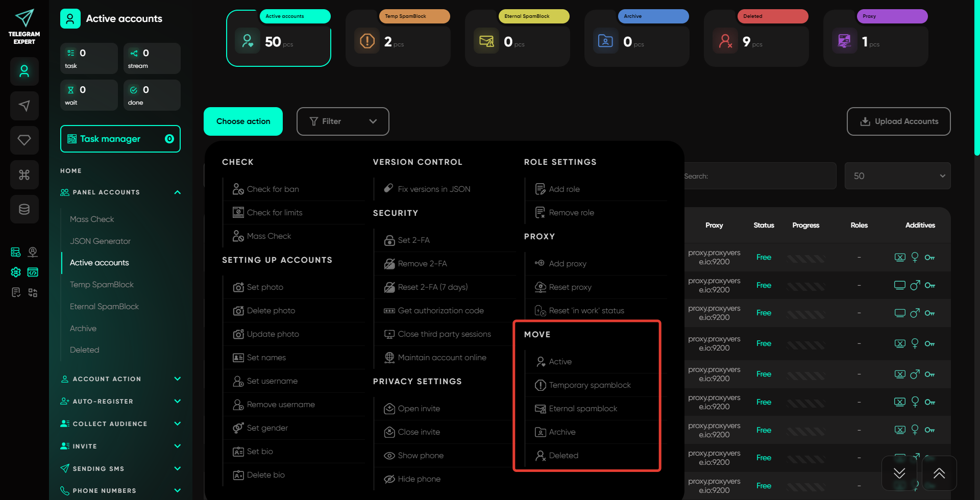
Task: Choose Set 2-FA from security menu
Action: click(x=413, y=240)
